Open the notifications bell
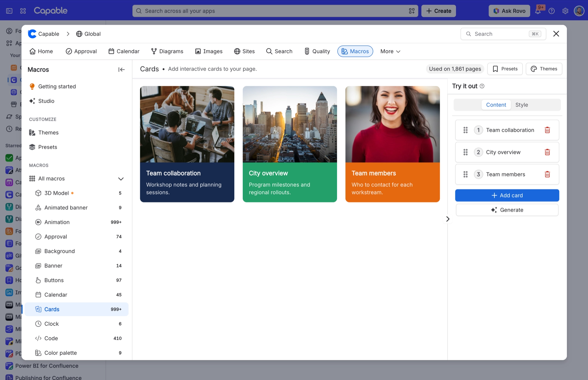Image resolution: width=588 pixels, height=380 pixels. [538, 11]
